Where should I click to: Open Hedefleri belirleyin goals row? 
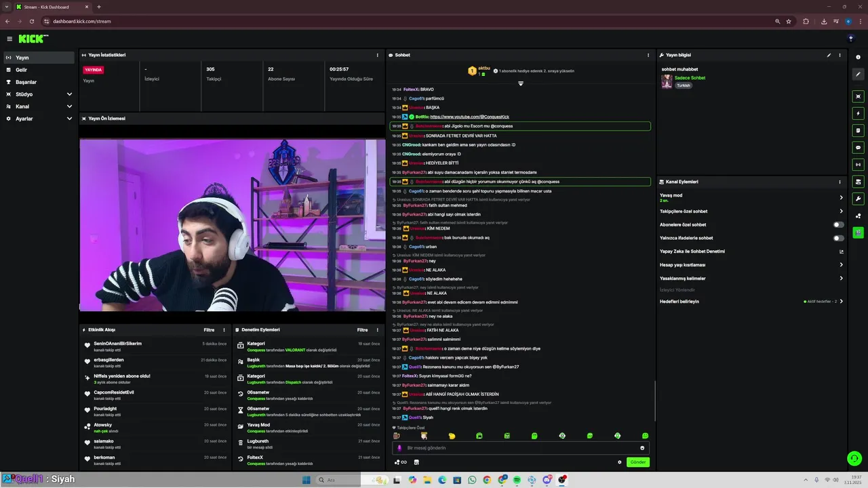coord(751,301)
